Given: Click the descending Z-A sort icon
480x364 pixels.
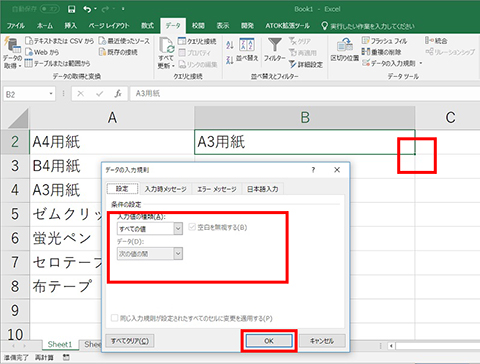Looking at the screenshot, I should (x=230, y=60).
